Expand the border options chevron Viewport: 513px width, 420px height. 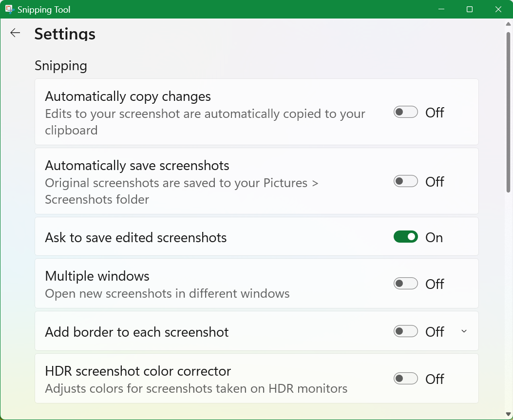click(x=464, y=331)
